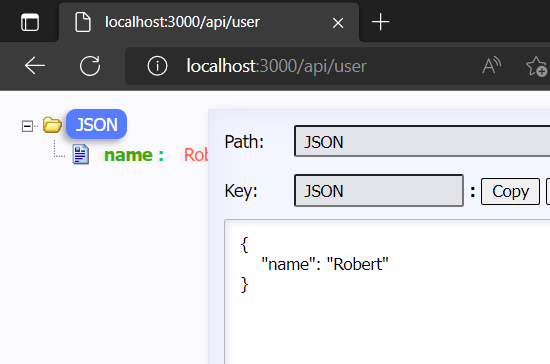Collapse the JSON root node

27,126
